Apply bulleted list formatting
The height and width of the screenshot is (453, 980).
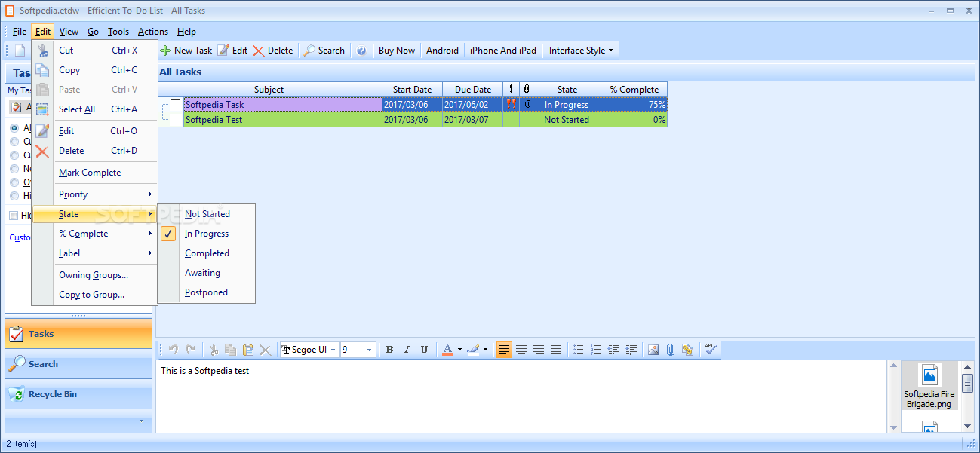point(579,350)
